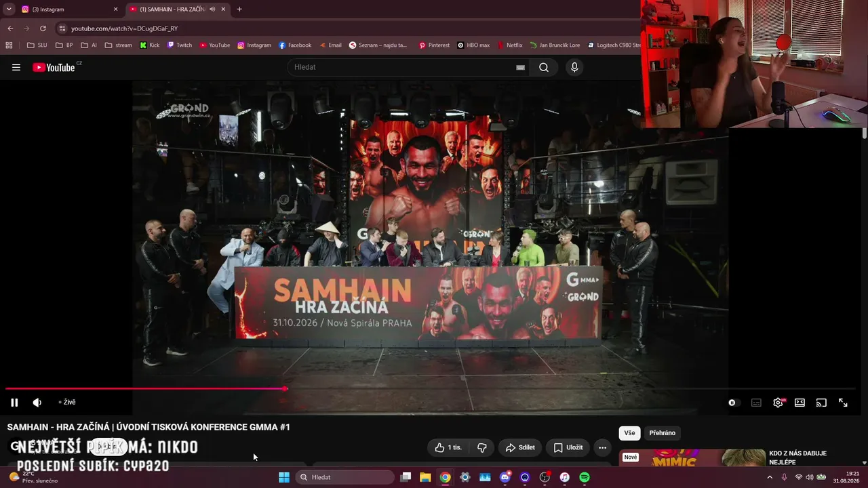Open the BP bookmarks folder
This screenshot has height=488, width=868.
pyautogui.click(x=64, y=45)
